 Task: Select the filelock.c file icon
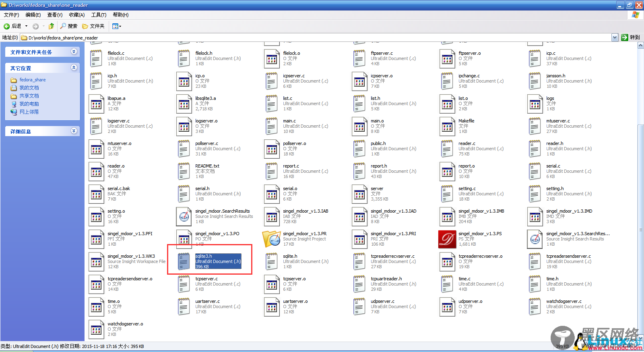tap(96, 59)
